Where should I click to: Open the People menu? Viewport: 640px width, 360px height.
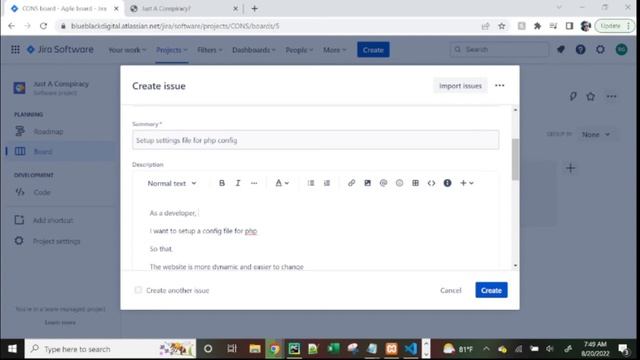tap(299, 50)
